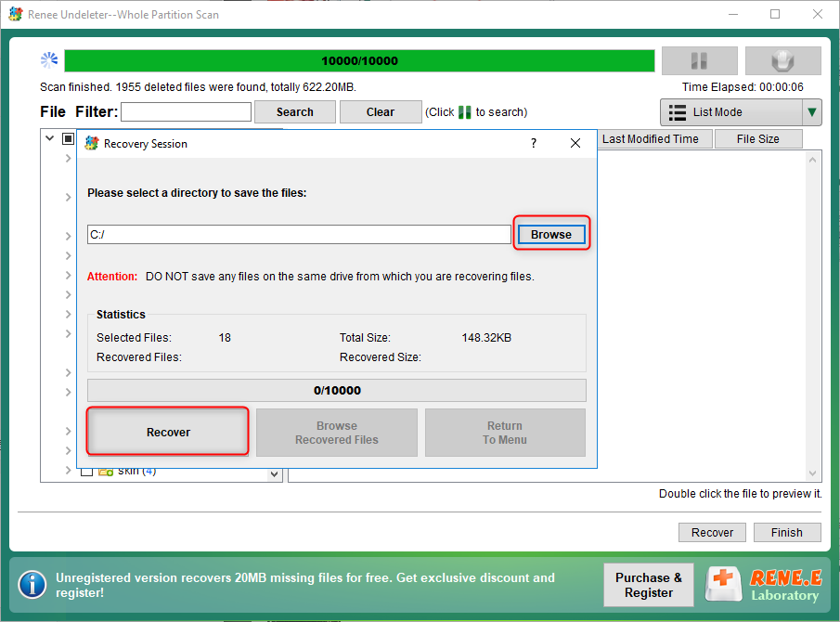
Task: Click the blue information icon
Action: pyautogui.click(x=32, y=585)
